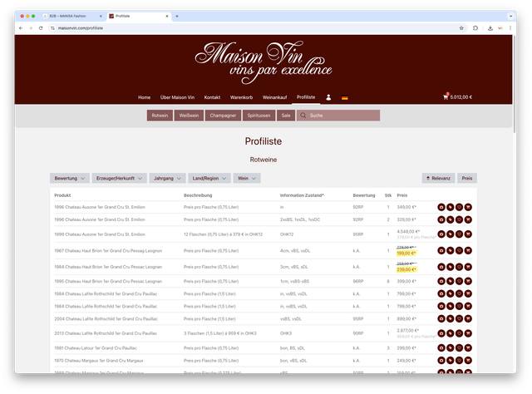Click the German flag language icon

click(345, 97)
